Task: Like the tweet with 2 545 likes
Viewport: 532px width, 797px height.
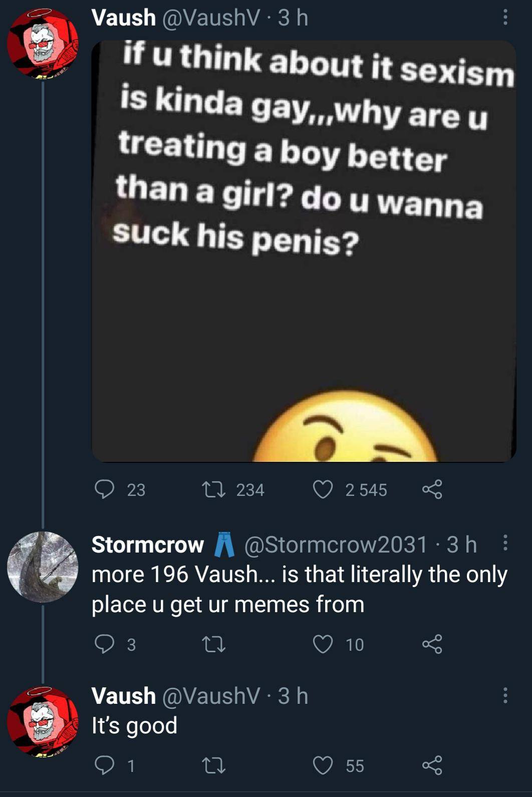Action: coord(323,489)
